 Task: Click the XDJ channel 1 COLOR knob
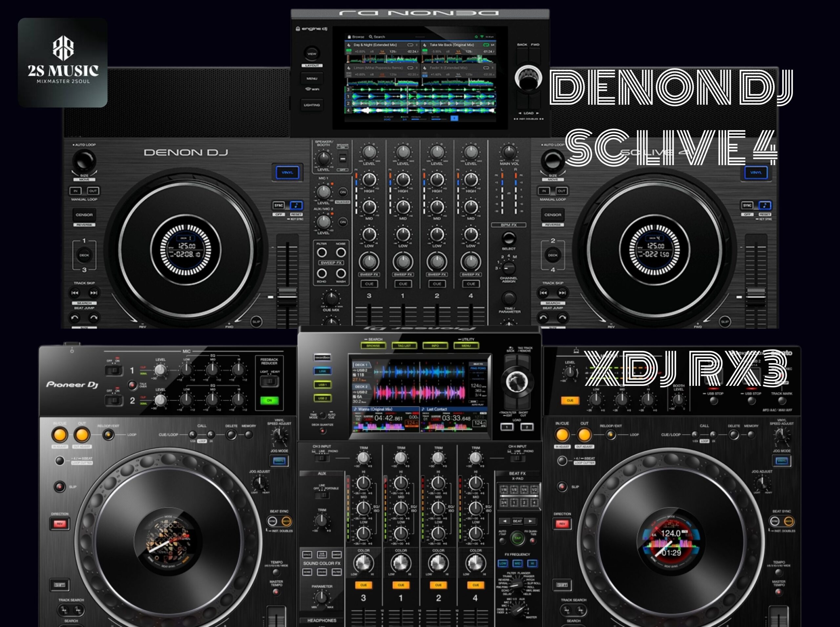tap(401, 563)
